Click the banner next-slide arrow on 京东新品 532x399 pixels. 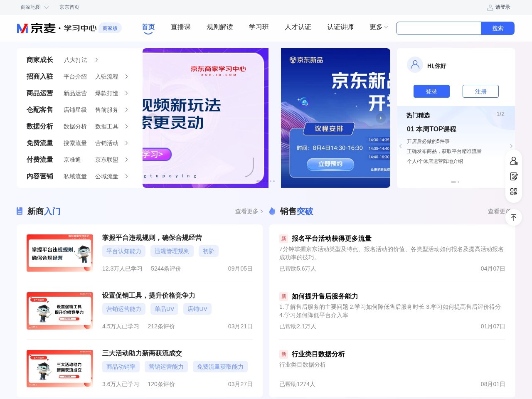[x=380, y=118]
